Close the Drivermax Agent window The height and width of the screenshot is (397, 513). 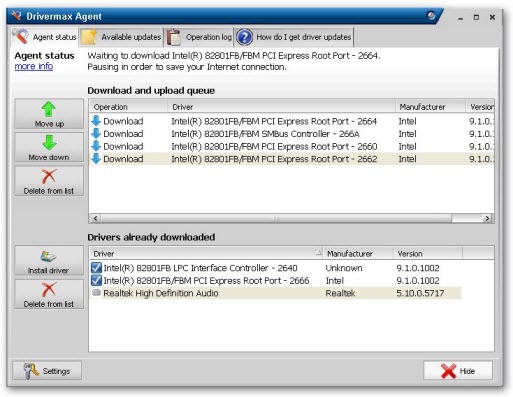[492, 17]
